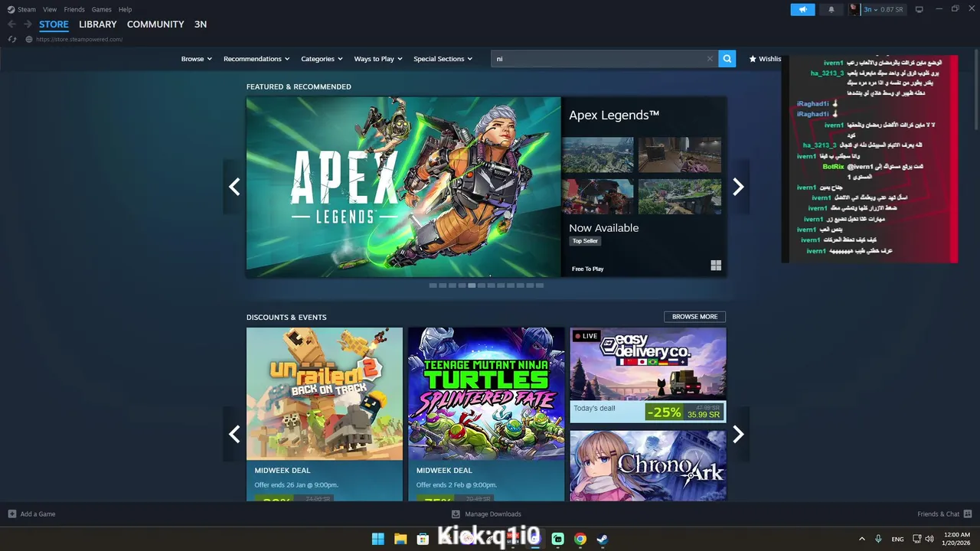Open Manage Downloads
The height and width of the screenshot is (551, 980).
click(x=486, y=514)
